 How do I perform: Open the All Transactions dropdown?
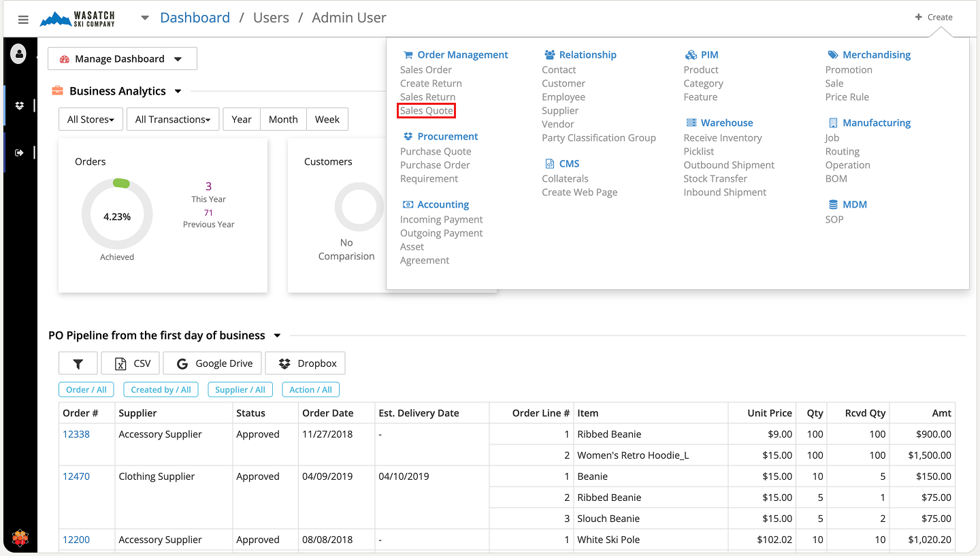click(x=173, y=119)
